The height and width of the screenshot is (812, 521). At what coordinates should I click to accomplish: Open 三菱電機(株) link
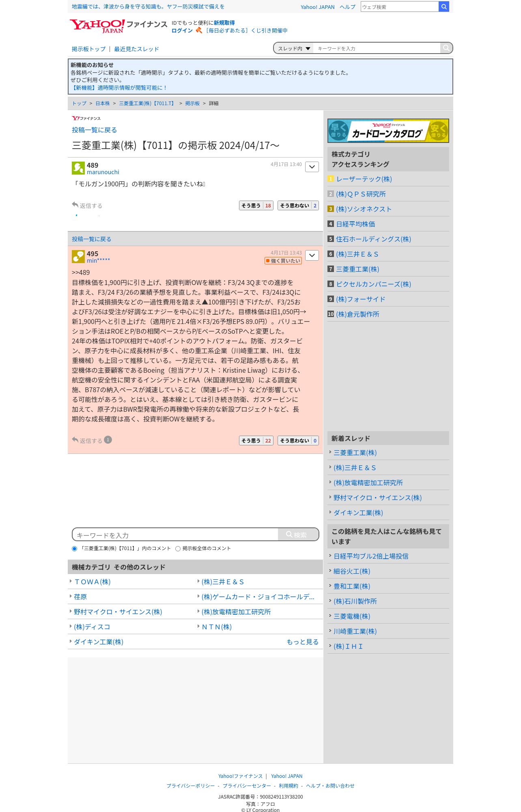pos(352,616)
